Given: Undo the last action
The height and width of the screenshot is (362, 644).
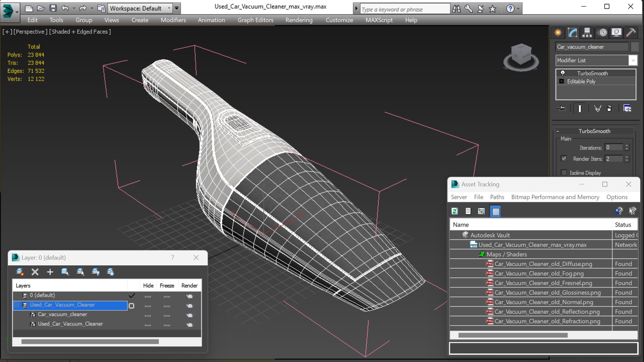Looking at the screenshot, I should 65,8.
